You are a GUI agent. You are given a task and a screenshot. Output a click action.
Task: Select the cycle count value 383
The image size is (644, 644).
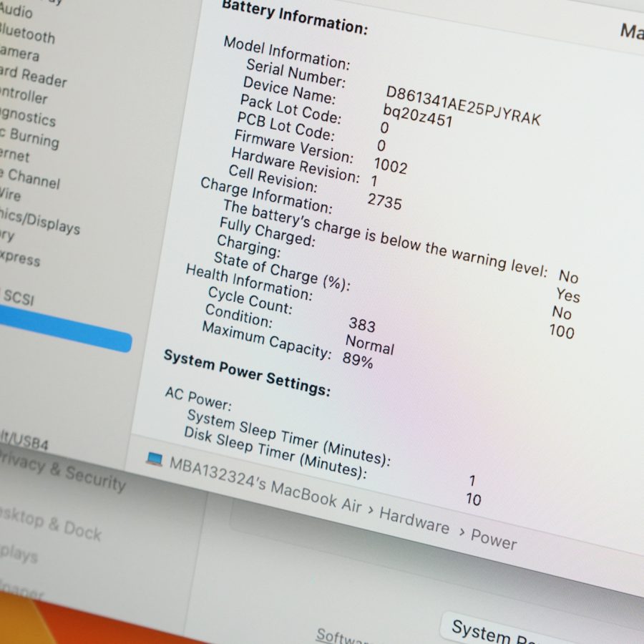[x=362, y=324]
